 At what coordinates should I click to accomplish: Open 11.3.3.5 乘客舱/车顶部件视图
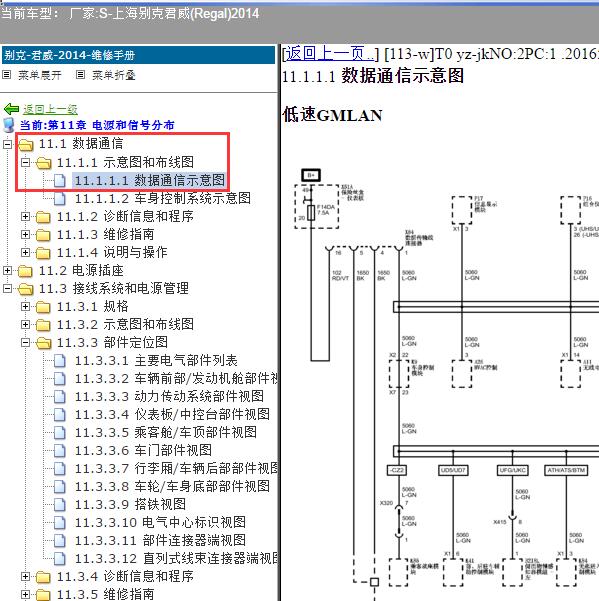tap(166, 433)
